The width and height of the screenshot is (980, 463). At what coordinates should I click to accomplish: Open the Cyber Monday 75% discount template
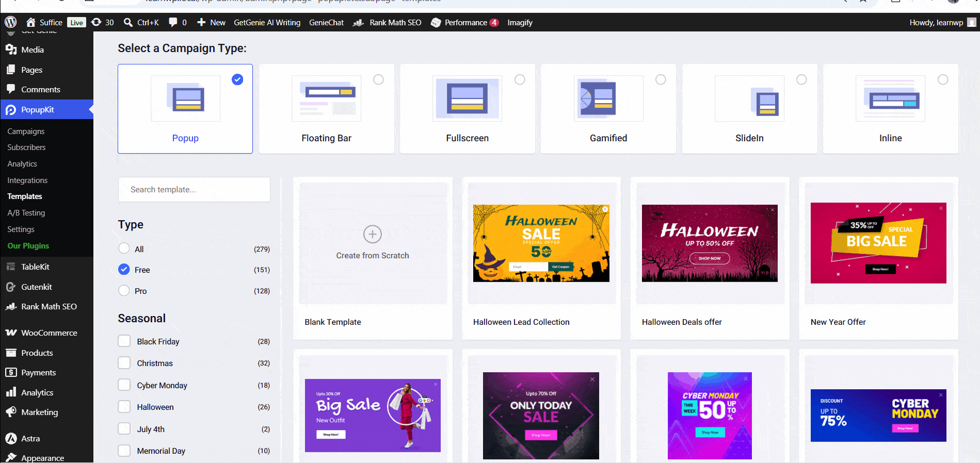coord(878,416)
